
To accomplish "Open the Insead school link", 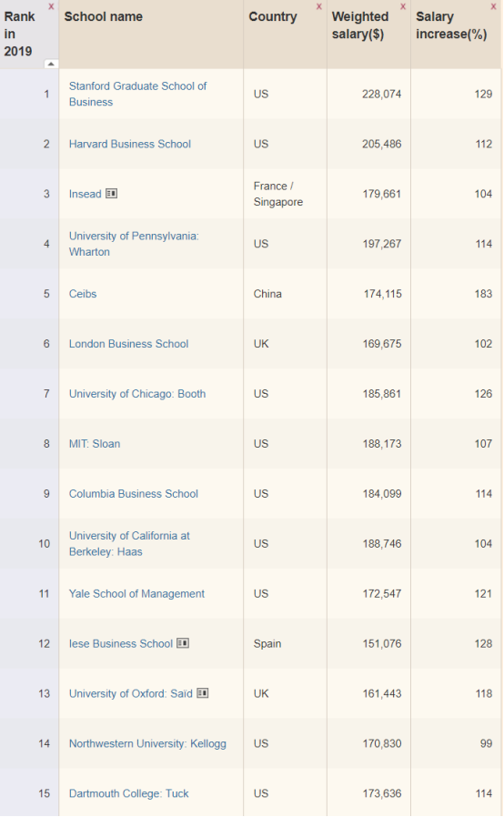I will pyautogui.click(x=85, y=194).
